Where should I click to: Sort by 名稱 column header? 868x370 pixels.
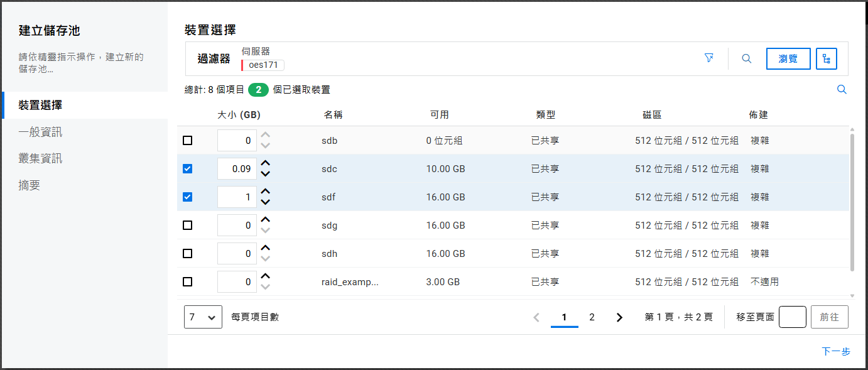click(333, 115)
